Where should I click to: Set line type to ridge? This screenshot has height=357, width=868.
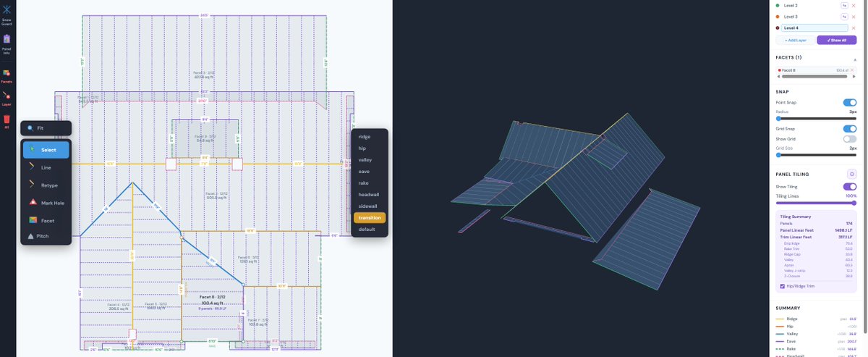pyautogui.click(x=370, y=136)
